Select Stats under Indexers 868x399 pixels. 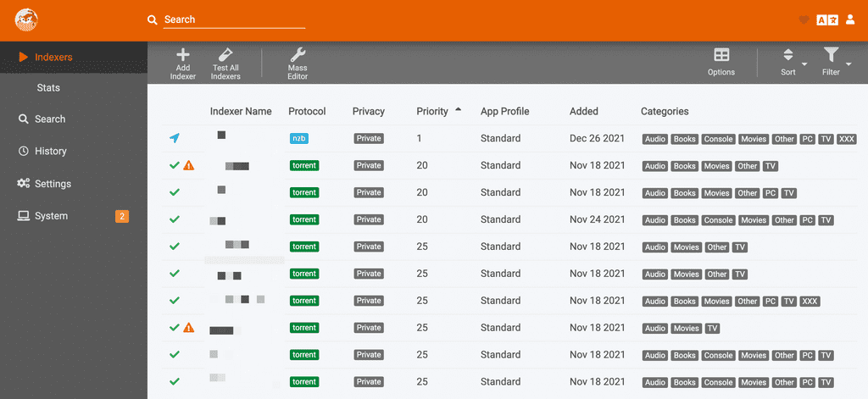(x=48, y=88)
